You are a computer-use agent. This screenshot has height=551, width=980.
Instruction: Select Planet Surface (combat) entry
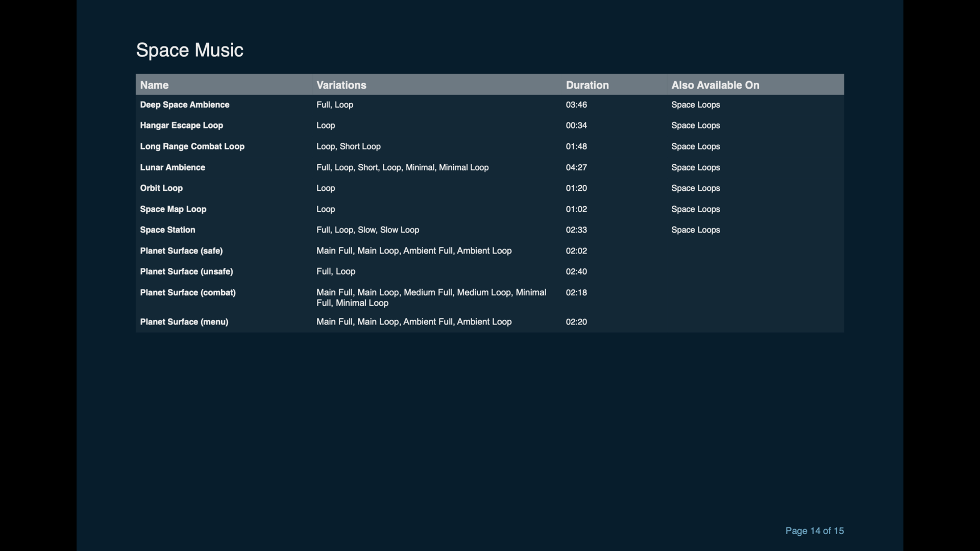click(x=188, y=292)
